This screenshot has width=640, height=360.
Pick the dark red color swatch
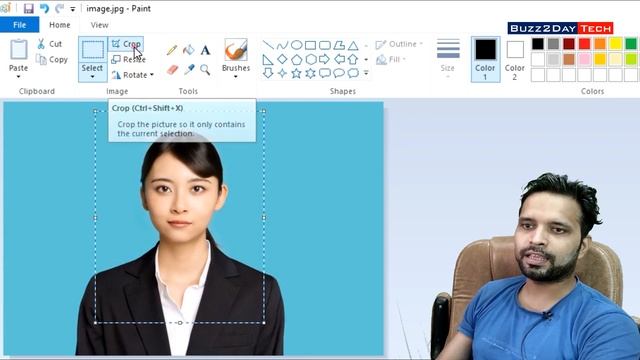pos(569,44)
